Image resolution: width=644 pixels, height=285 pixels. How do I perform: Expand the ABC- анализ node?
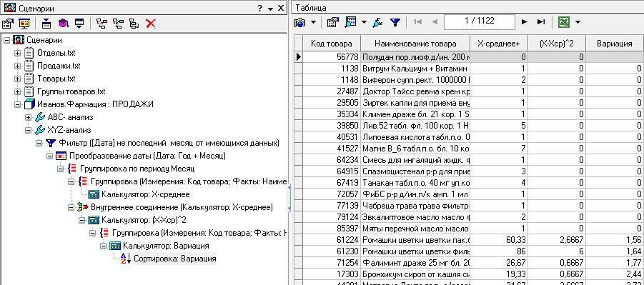click(x=28, y=117)
